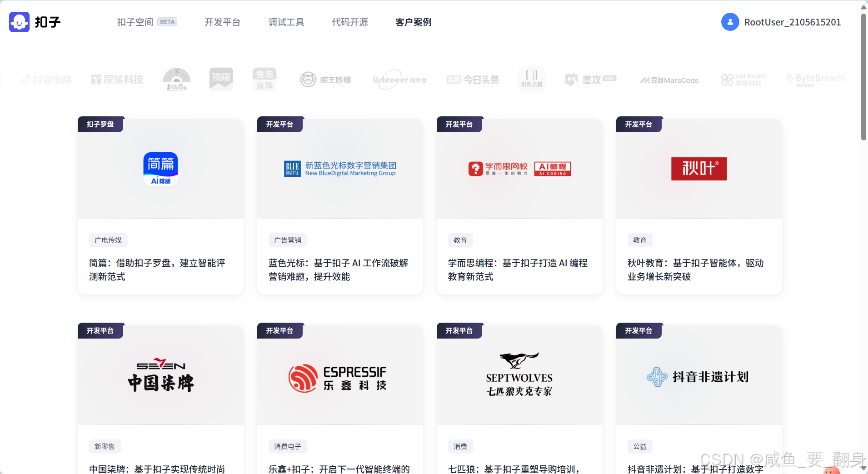Click the ByteGrowth partner logo

[816, 80]
